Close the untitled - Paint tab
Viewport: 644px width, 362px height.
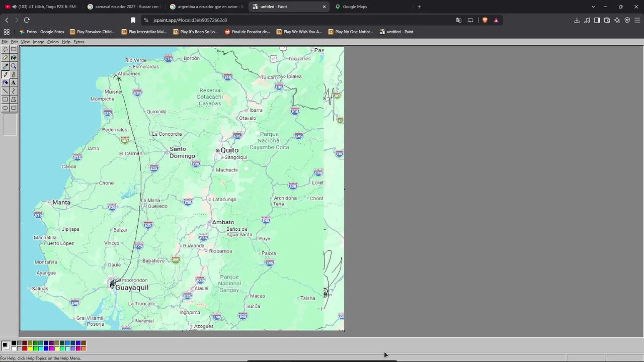point(324,7)
